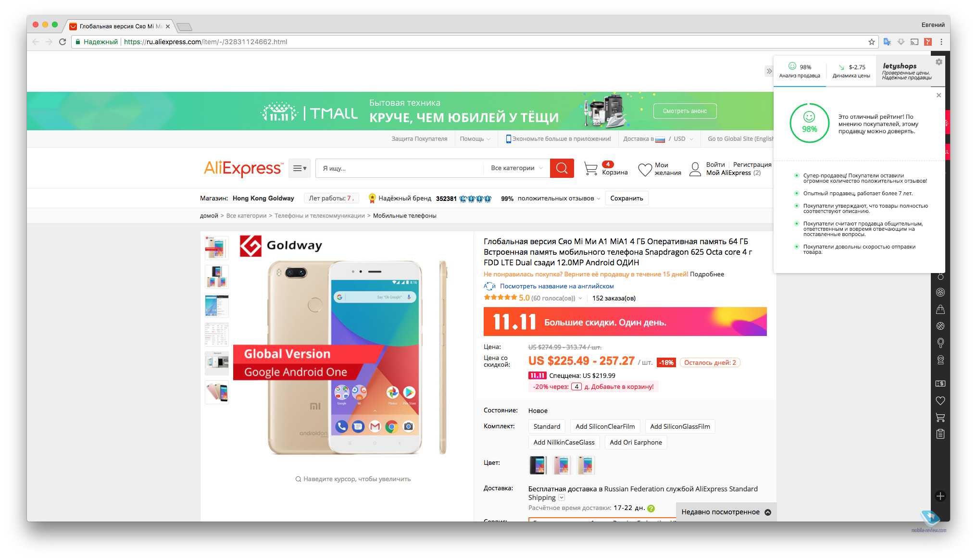Select Add Ori Earphone bundle option
977x560 pixels.
tap(636, 442)
